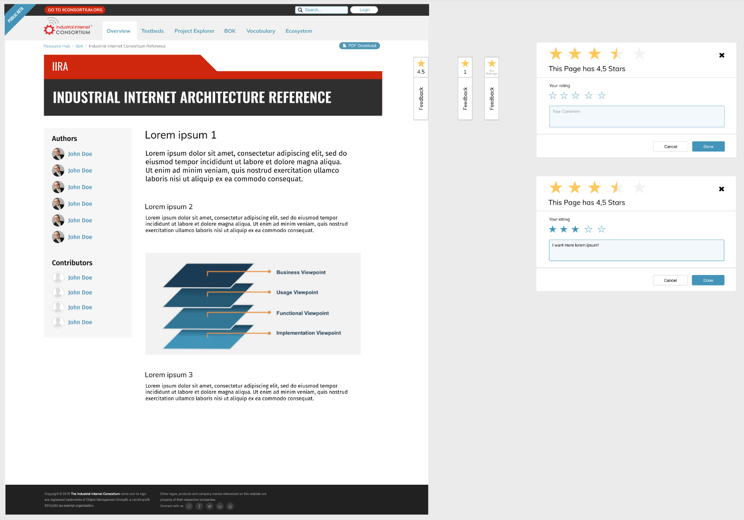
Task: Select the fifth star in the three-star-filled rating row
Action: (602, 229)
